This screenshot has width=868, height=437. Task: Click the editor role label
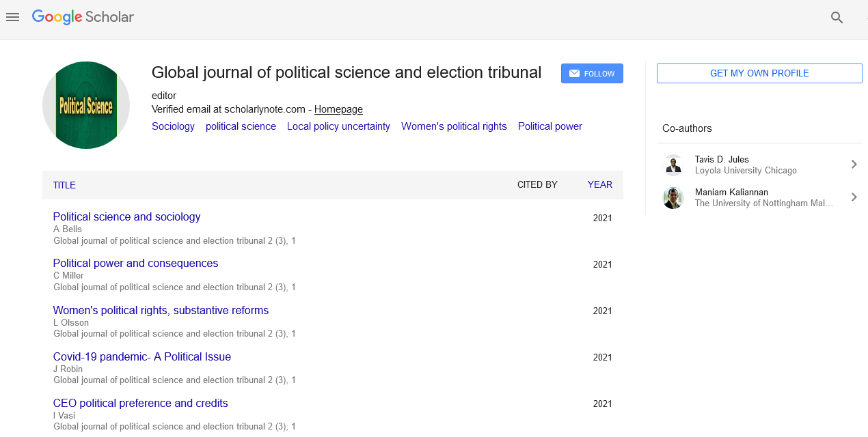(x=164, y=96)
